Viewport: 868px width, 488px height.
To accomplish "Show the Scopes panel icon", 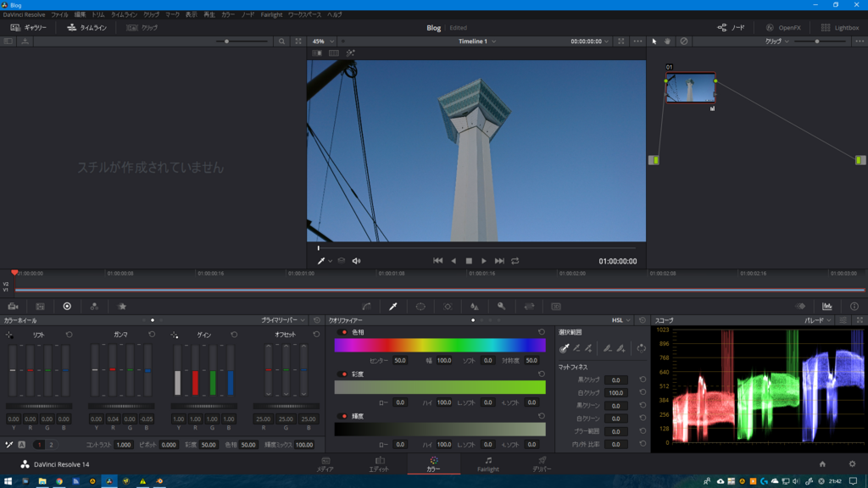I will (x=827, y=307).
